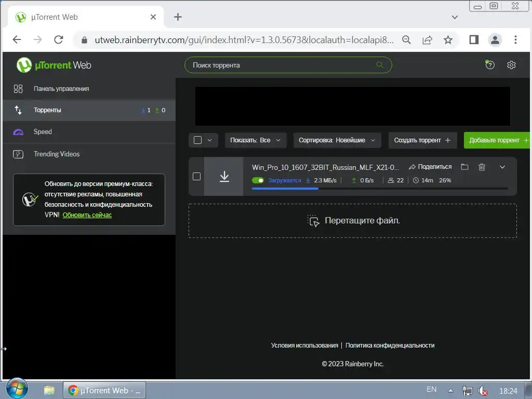The height and width of the screenshot is (399, 532).
Task: Click © 2023 Rainberry Inc. footer text
Action: coord(353,364)
